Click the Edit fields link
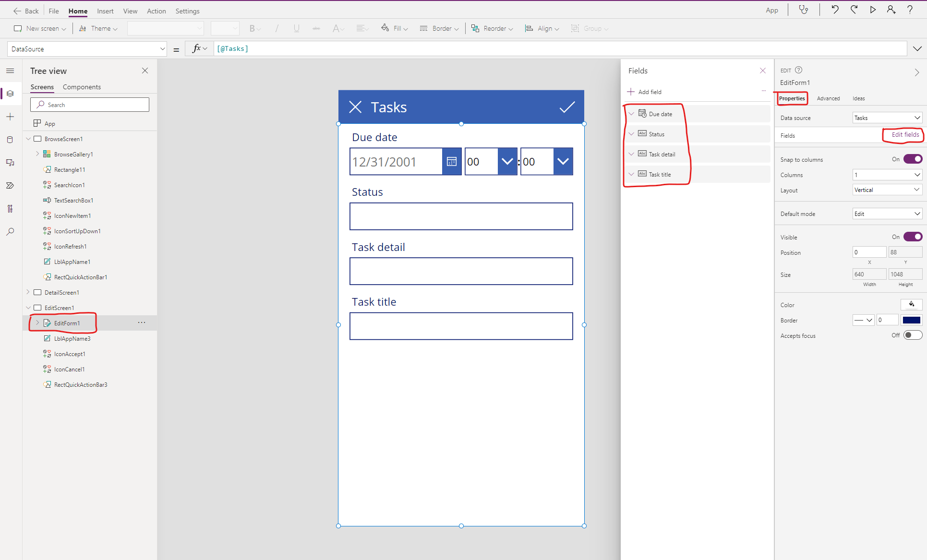 tap(905, 135)
